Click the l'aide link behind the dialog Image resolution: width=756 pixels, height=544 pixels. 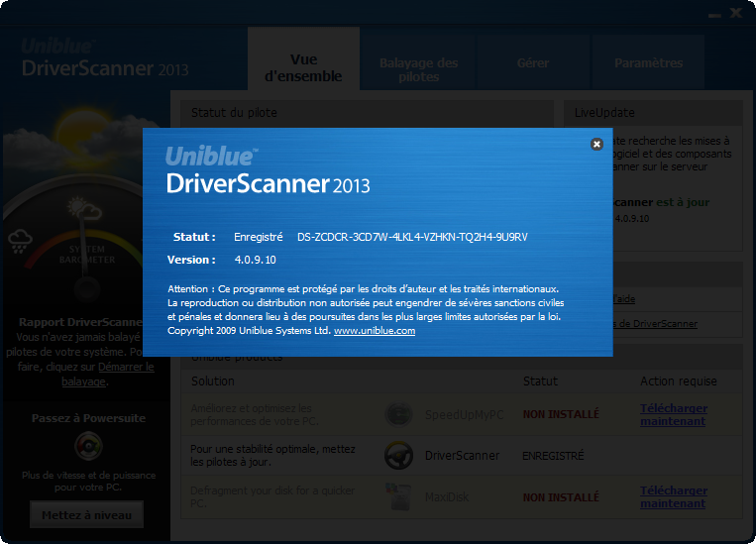pyautogui.click(x=624, y=299)
